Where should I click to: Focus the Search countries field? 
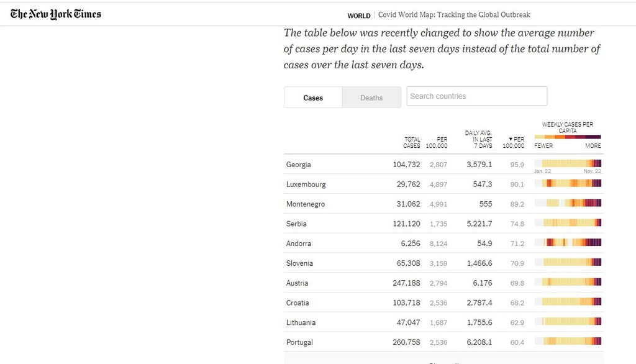[477, 96]
